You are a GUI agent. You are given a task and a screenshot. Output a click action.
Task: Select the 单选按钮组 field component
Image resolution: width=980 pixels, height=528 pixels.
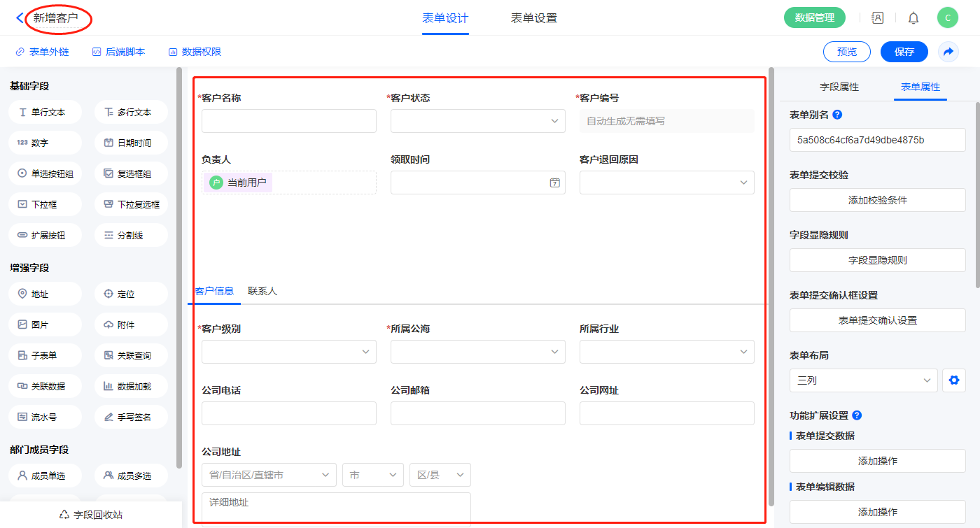pyautogui.click(x=45, y=173)
